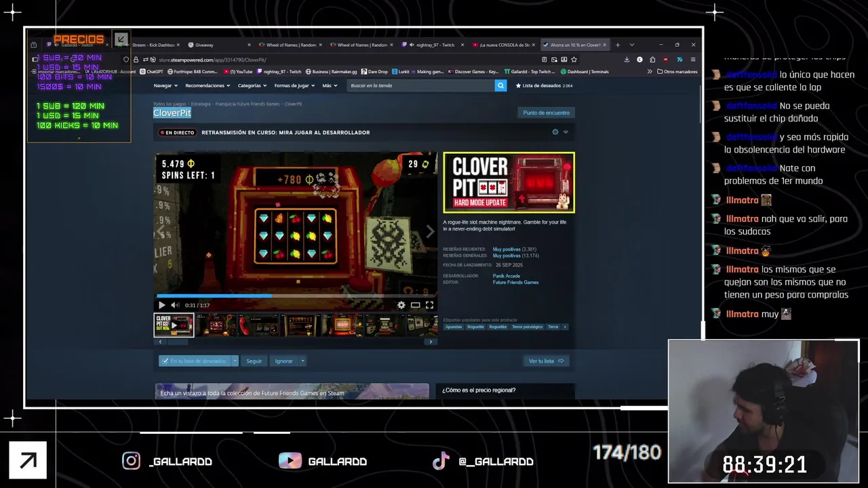
Task: Mute the trailer with the speaker icon
Action: click(x=174, y=305)
